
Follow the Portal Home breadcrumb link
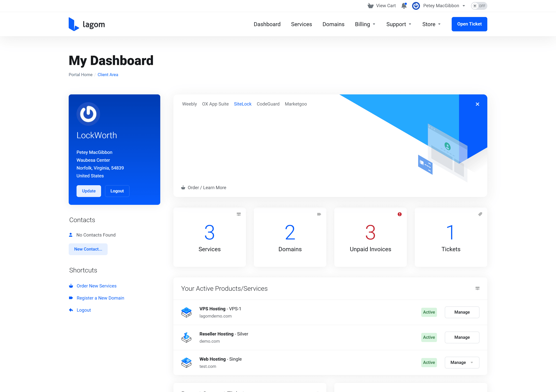coord(81,75)
